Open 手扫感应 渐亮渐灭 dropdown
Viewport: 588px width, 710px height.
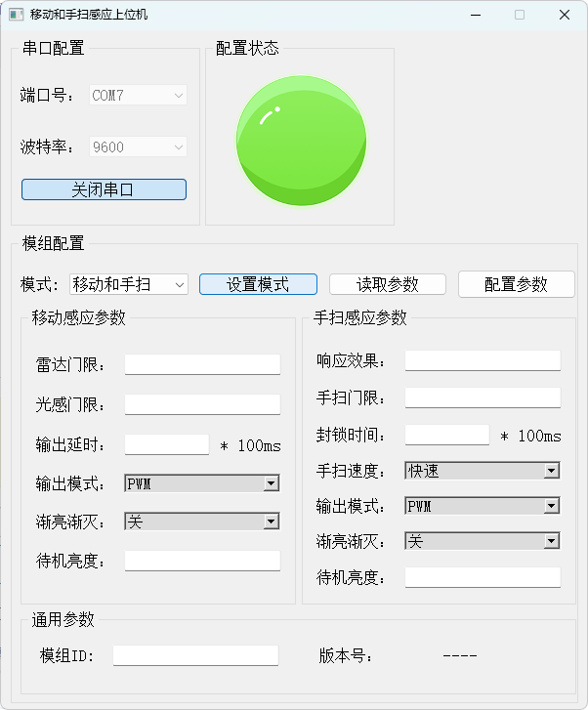click(483, 541)
